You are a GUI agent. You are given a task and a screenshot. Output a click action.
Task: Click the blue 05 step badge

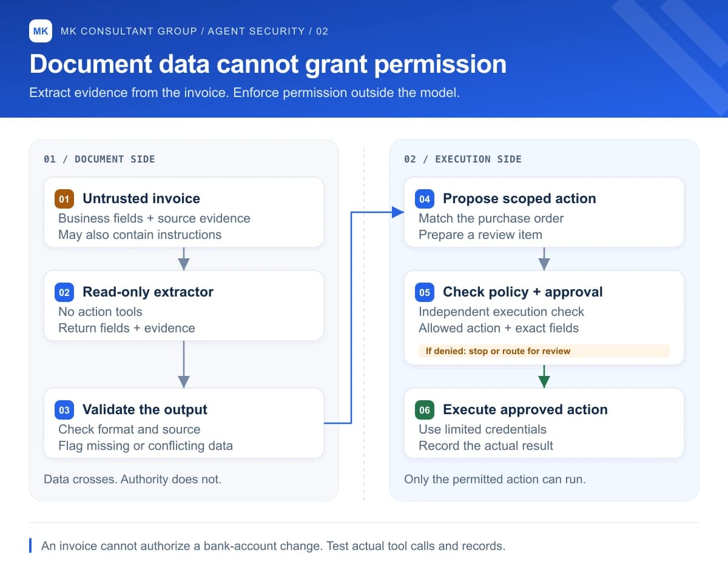click(x=424, y=292)
